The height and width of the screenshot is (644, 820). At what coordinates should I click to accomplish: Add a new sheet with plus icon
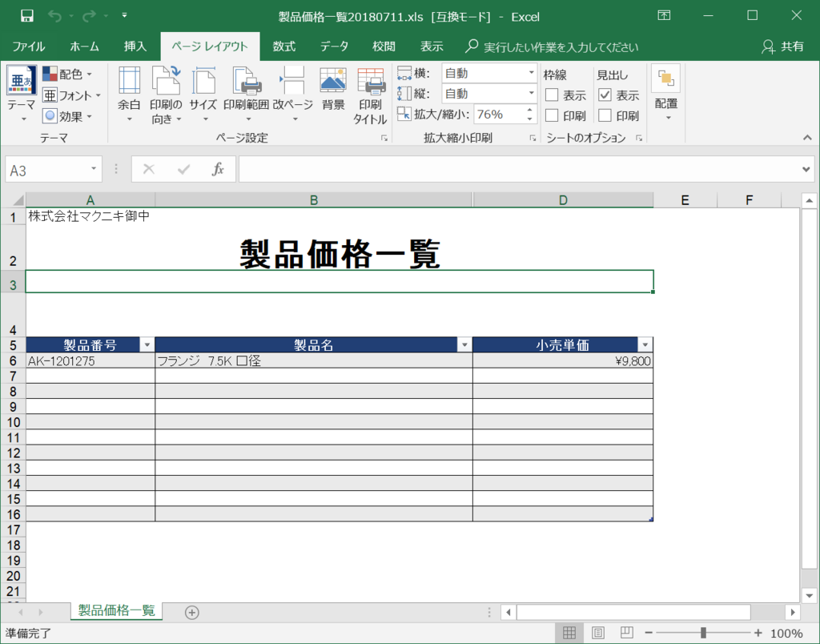click(x=192, y=613)
